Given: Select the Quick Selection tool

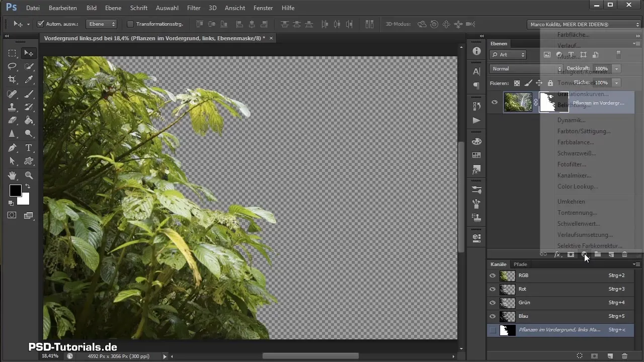Looking at the screenshot, I should pos(29,66).
